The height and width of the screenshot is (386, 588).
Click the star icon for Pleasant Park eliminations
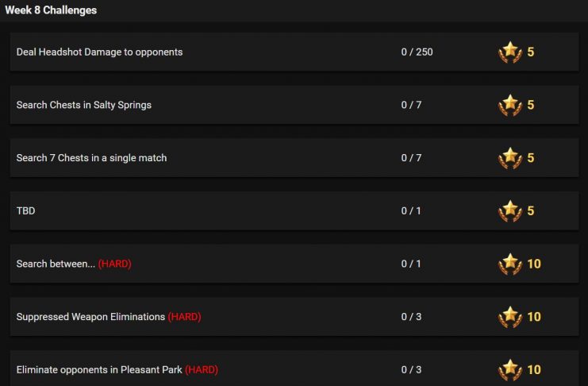(x=510, y=369)
